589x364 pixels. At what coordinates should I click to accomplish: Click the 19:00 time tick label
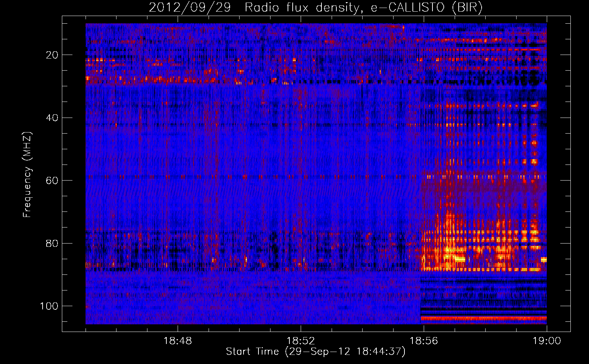547,341
